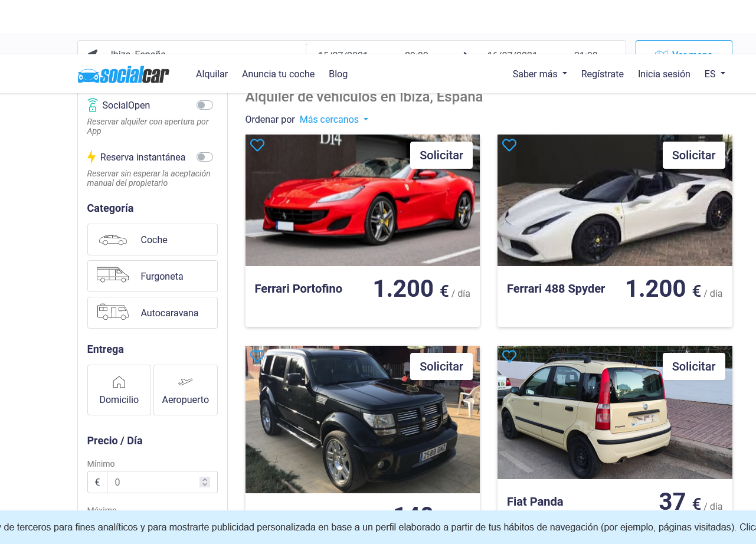756x544 pixels.
Task: Click the SocialCar logo
Action: pyautogui.click(x=123, y=75)
